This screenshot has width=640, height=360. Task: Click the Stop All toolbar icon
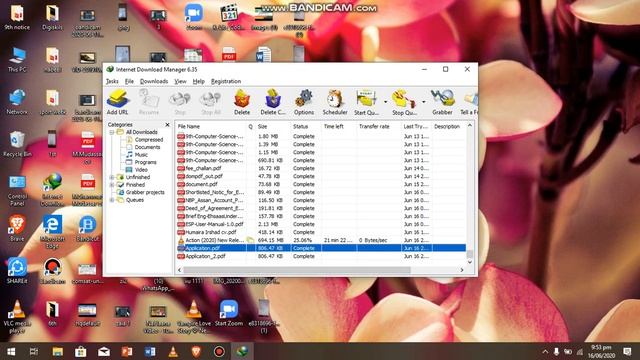211,102
